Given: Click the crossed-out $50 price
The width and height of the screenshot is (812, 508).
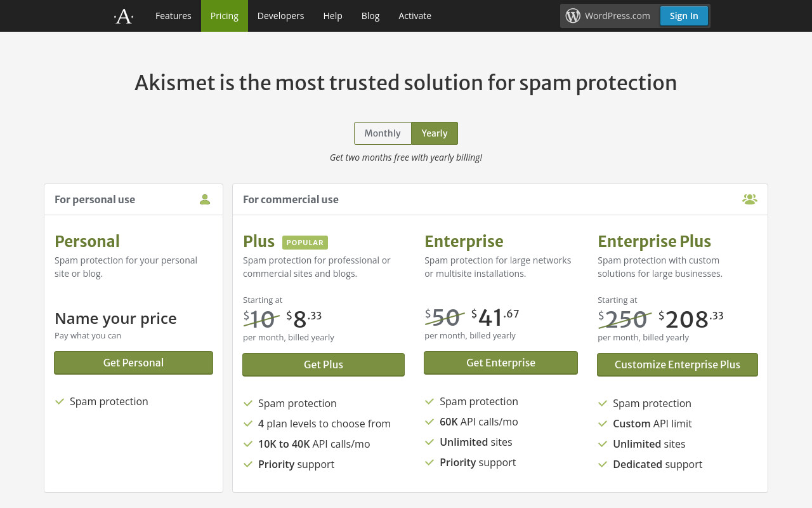Looking at the screenshot, I should point(445,317).
